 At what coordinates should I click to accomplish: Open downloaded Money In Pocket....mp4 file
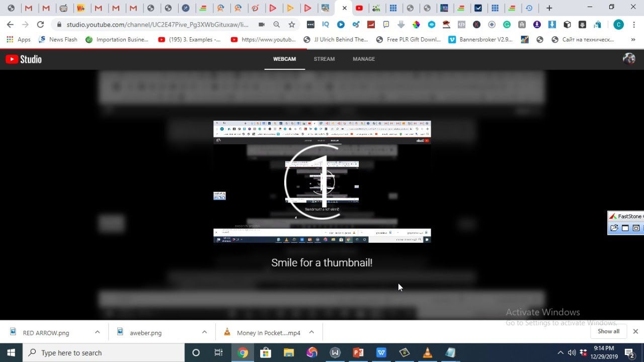(268, 332)
